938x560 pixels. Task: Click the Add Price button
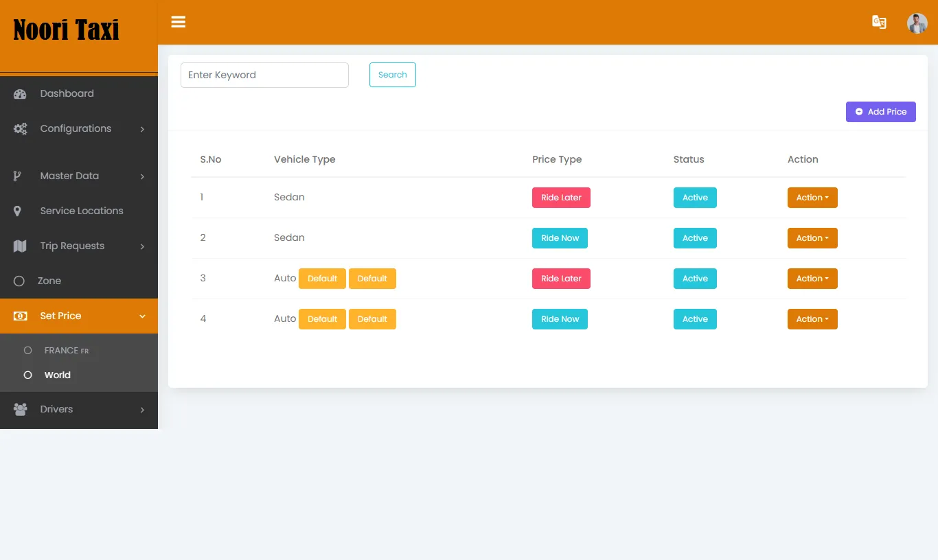pyautogui.click(x=881, y=111)
